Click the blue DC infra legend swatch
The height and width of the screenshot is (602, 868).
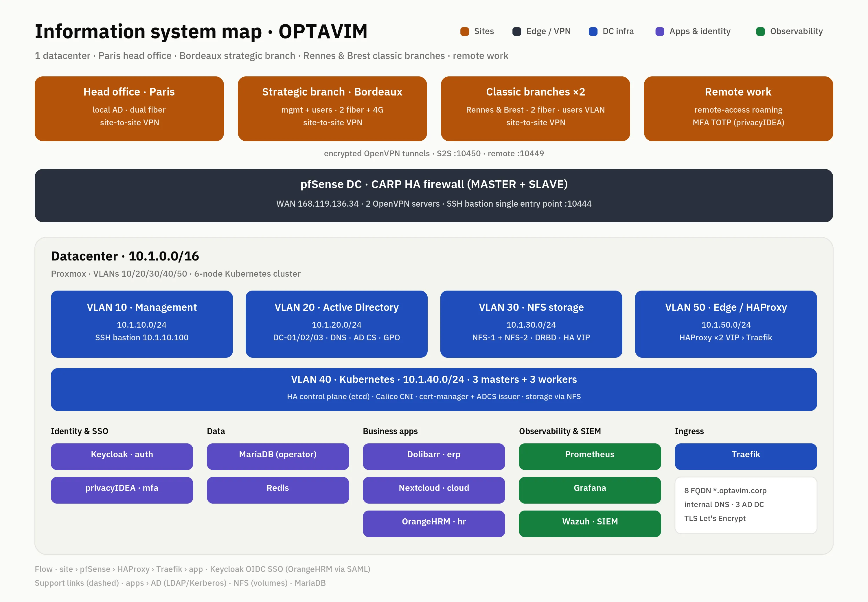[593, 31]
